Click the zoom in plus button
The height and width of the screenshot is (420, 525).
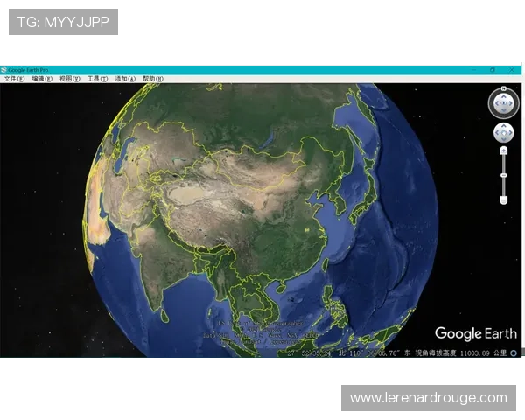[x=503, y=150]
